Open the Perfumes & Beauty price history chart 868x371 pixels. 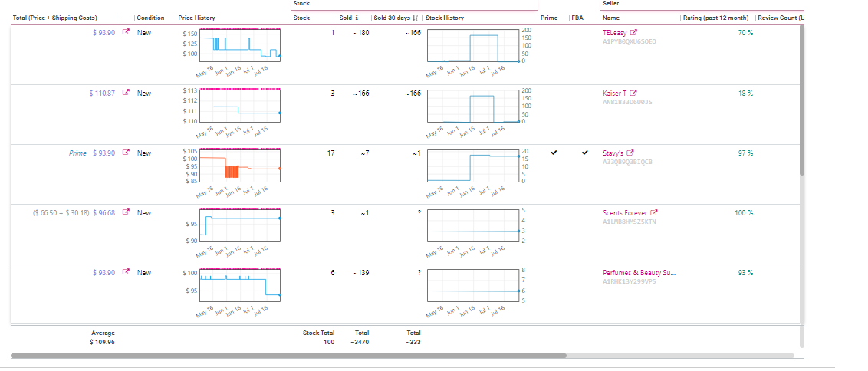tap(240, 284)
